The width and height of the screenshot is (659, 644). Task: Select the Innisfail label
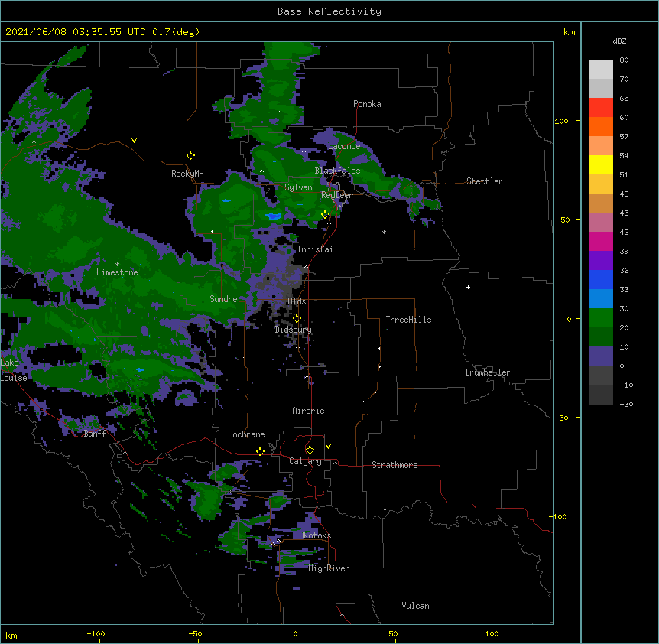[x=317, y=249]
